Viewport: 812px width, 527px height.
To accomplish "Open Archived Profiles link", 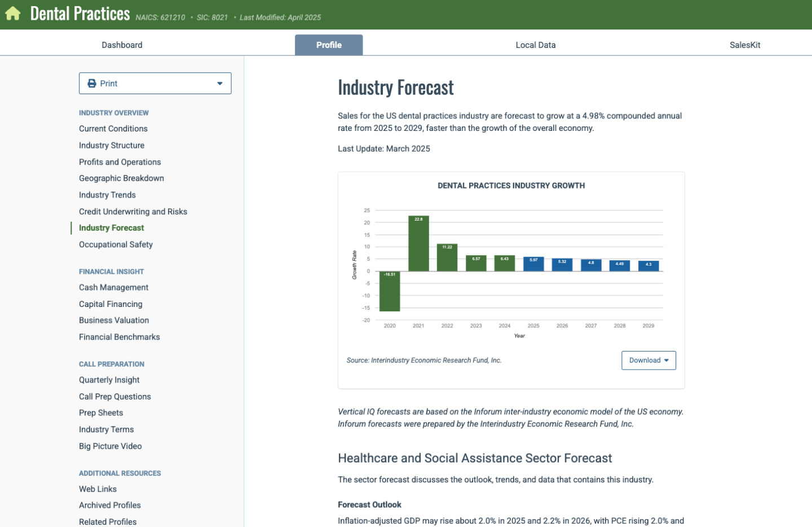I will (x=110, y=506).
